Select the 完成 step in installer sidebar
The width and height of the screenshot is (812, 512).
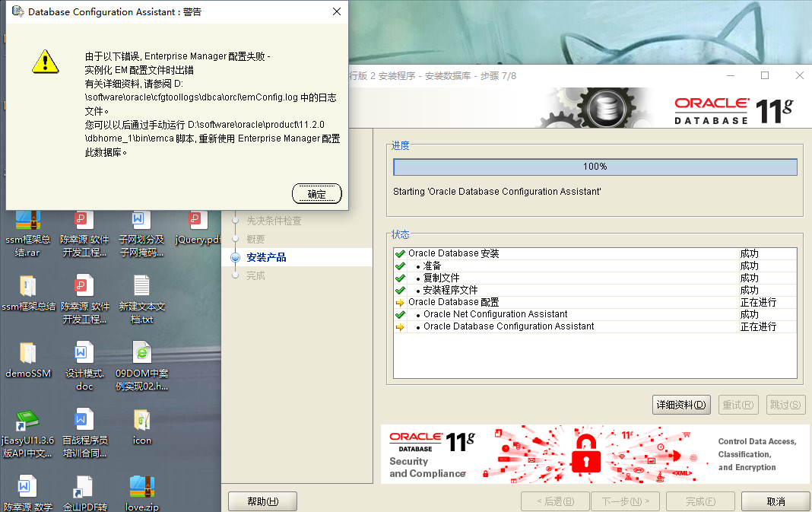255,275
